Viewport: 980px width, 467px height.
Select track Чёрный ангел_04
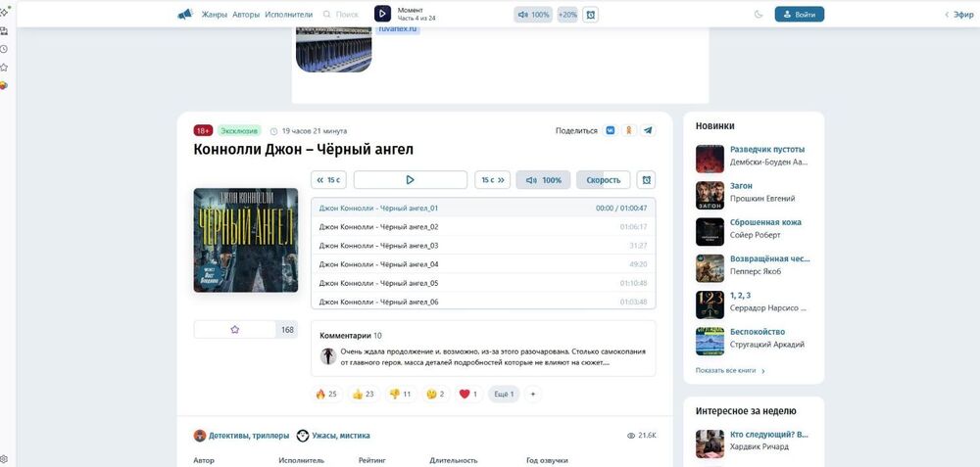coord(483,264)
